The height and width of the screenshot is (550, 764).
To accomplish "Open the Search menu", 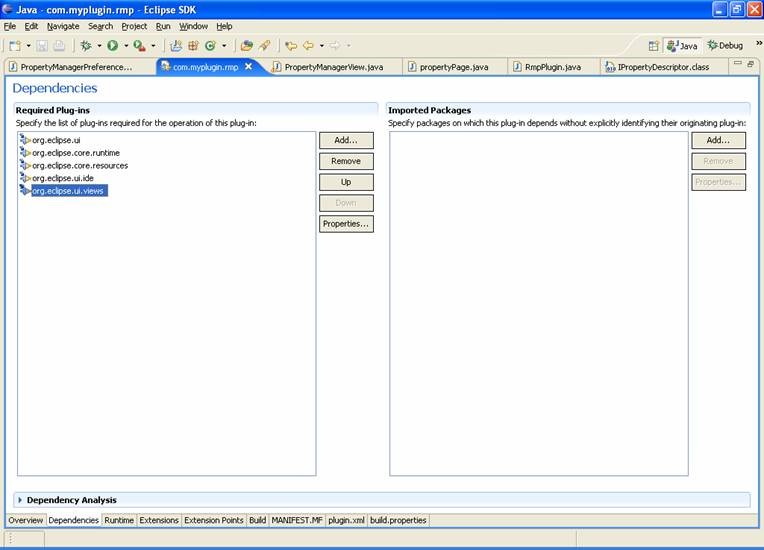I will click(x=100, y=26).
